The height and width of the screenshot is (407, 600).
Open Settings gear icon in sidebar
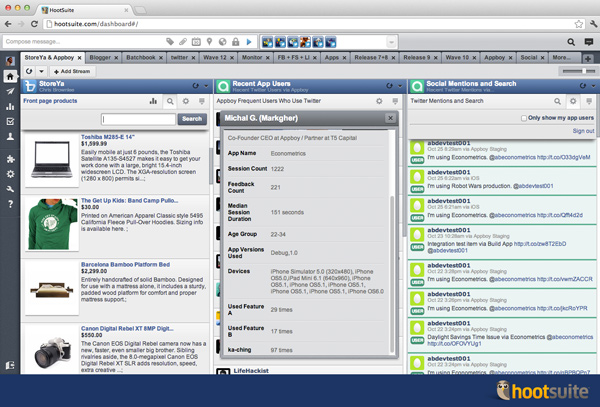point(10,174)
